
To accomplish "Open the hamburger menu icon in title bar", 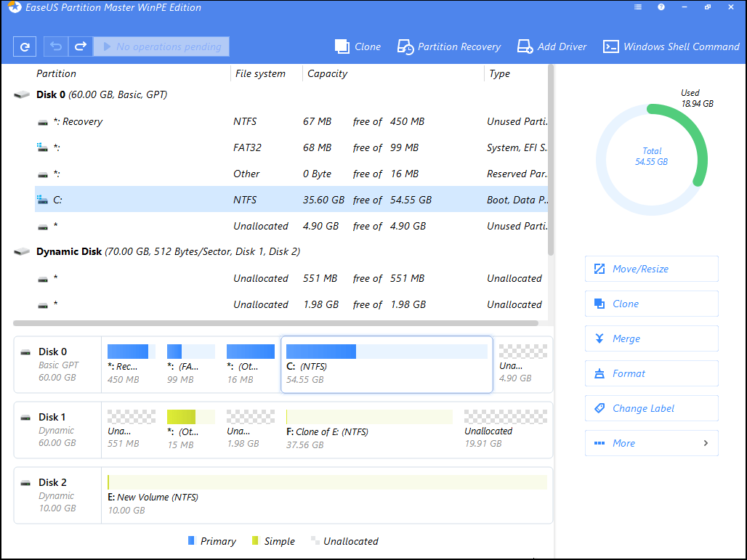I will (638, 7).
